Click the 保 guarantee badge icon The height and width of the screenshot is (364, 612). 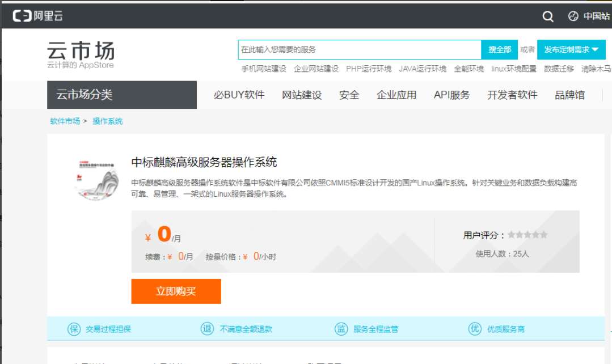click(x=74, y=329)
